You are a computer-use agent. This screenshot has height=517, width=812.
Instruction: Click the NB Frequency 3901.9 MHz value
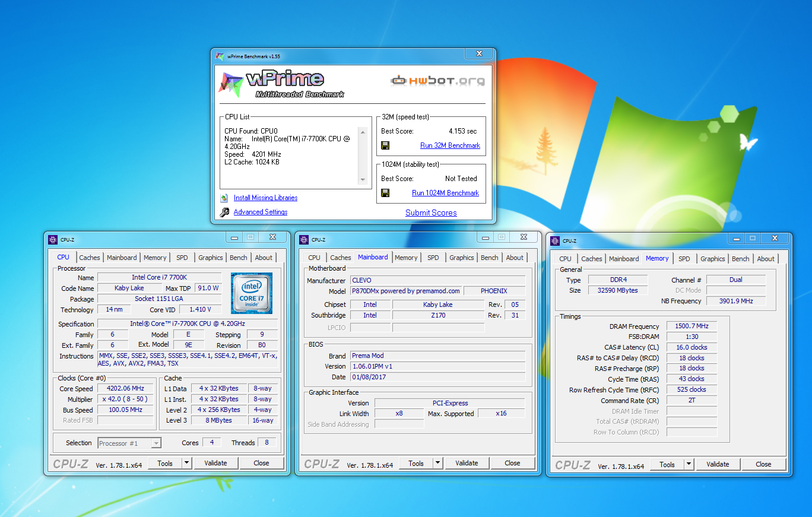click(x=736, y=301)
